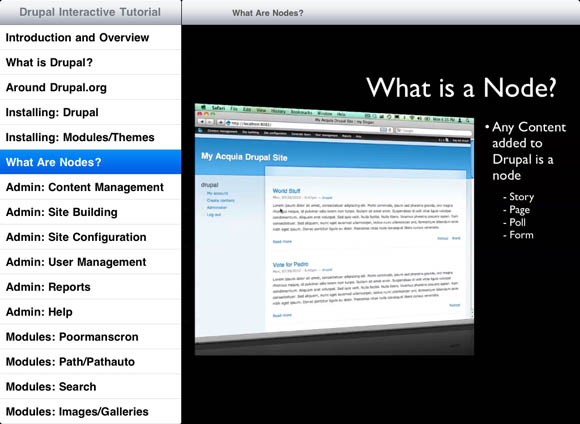Open the Modules: Search lesson

90,387
